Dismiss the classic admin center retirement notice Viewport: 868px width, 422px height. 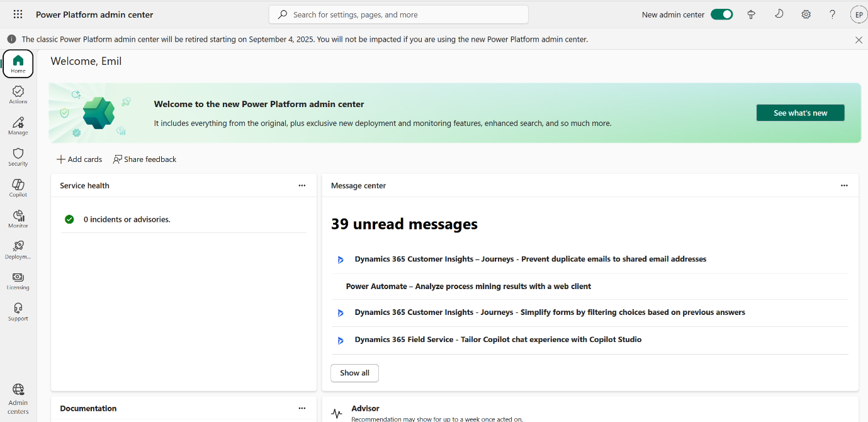coord(859,40)
